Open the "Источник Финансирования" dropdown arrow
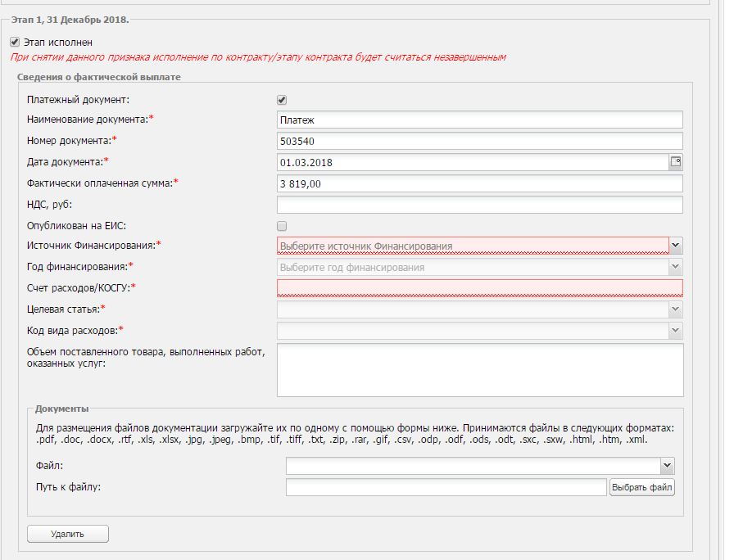743x560 pixels. [x=676, y=246]
